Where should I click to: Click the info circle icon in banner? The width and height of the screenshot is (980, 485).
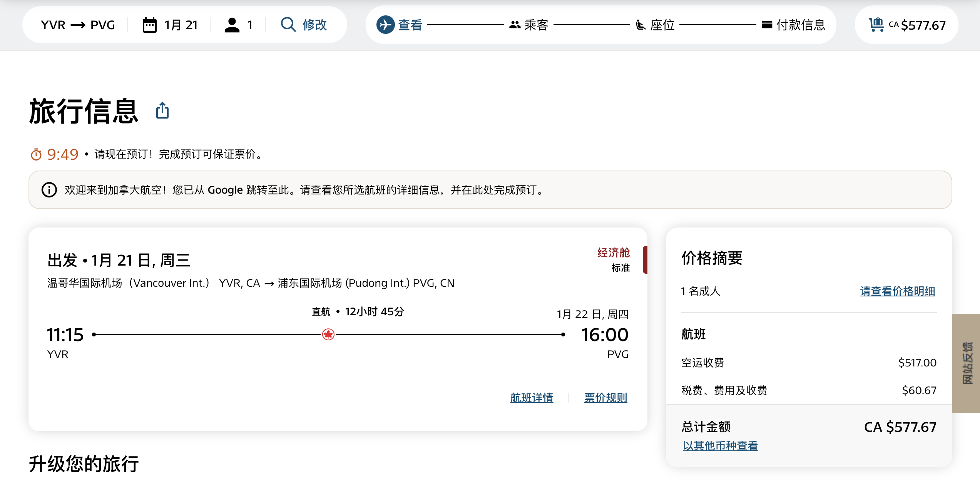pyautogui.click(x=49, y=190)
